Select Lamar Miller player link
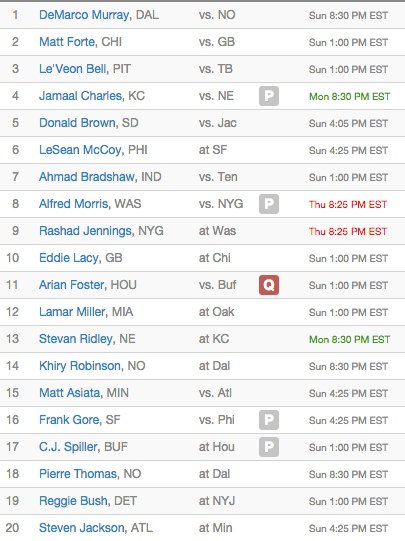Screen dimensions: 405x541 [x=72, y=312]
